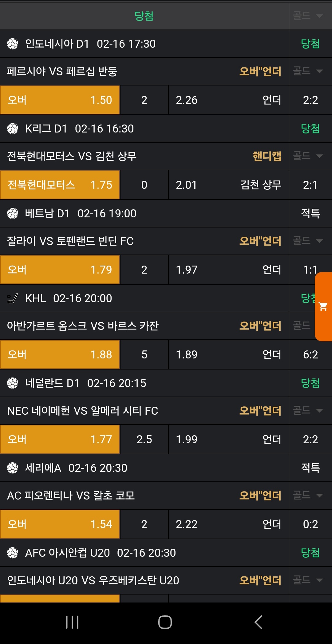The image size is (332, 644).
Task: Tap soccer ball icon beside AFC 아시안컵 U20
Action: 13,553
